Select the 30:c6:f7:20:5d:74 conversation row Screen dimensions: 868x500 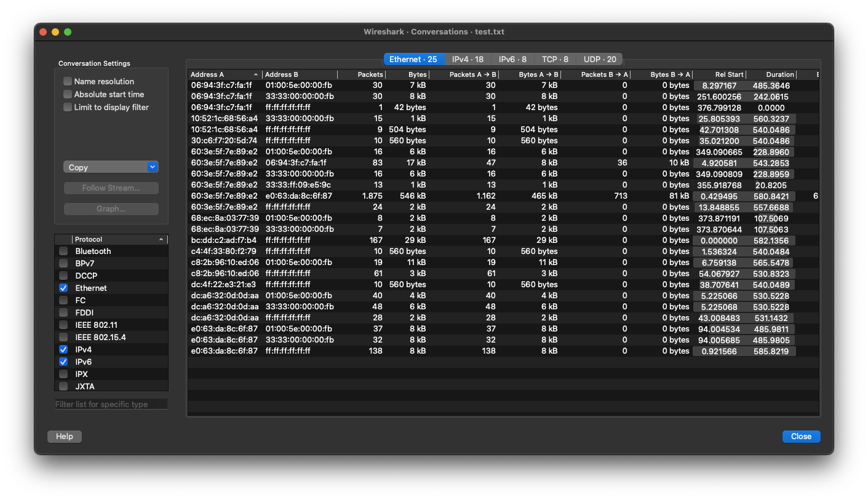[503, 141]
